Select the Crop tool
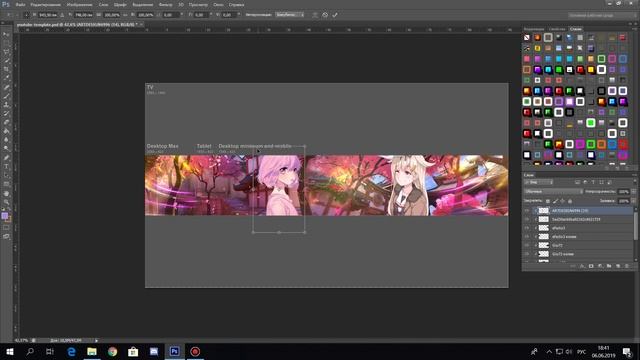This screenshot has width=640, height=360. coord(6,70)
